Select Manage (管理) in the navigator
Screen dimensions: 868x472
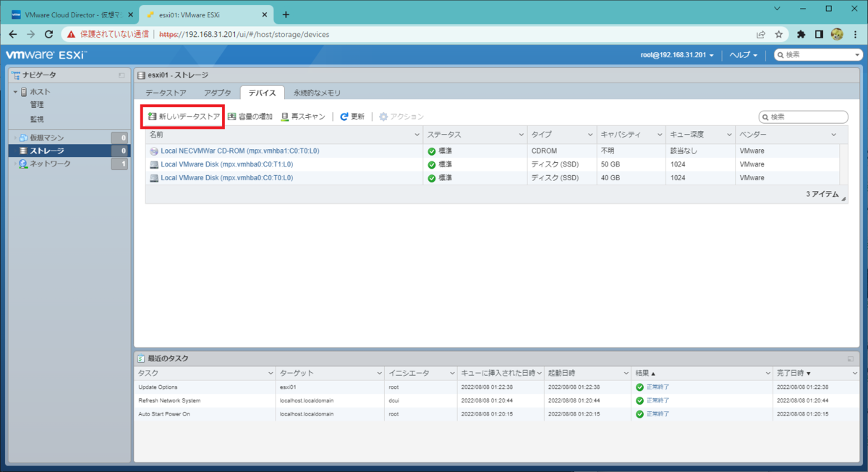[37, 105]
